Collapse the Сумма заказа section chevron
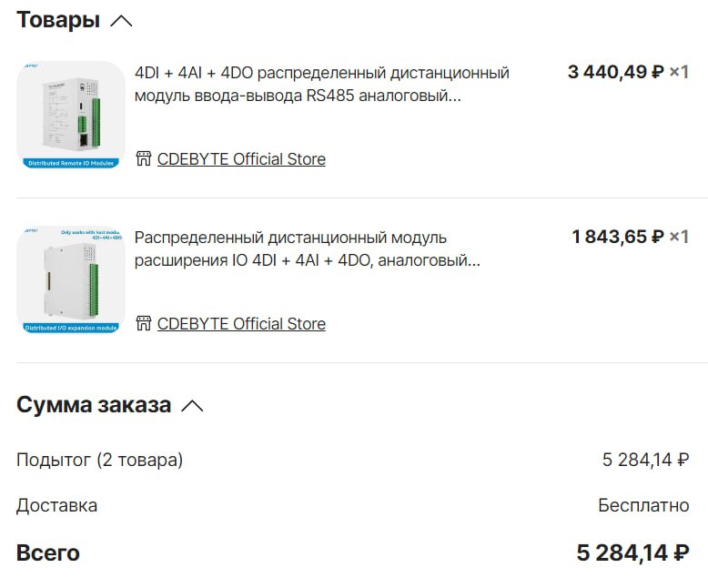 point(192,406)
